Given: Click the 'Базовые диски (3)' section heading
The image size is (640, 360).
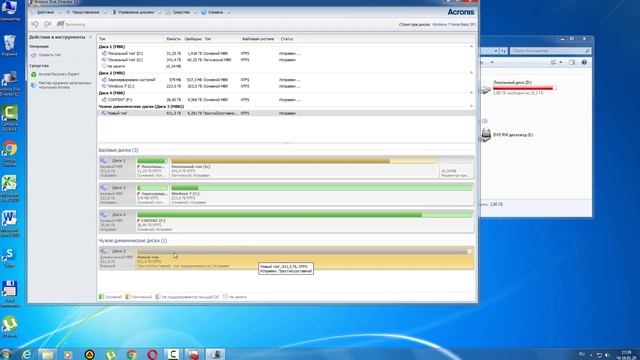Looking at the screenshot, I should (118, 150).
